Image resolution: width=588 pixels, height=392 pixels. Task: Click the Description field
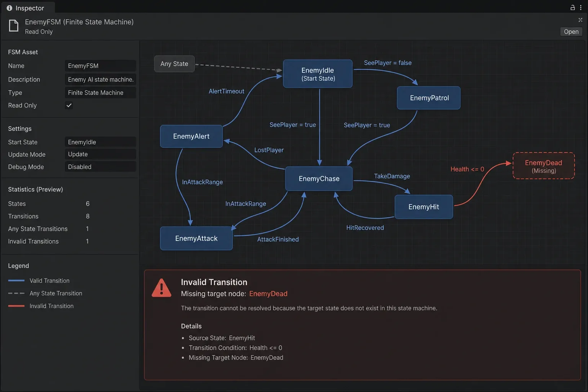(x=100, y=79)
